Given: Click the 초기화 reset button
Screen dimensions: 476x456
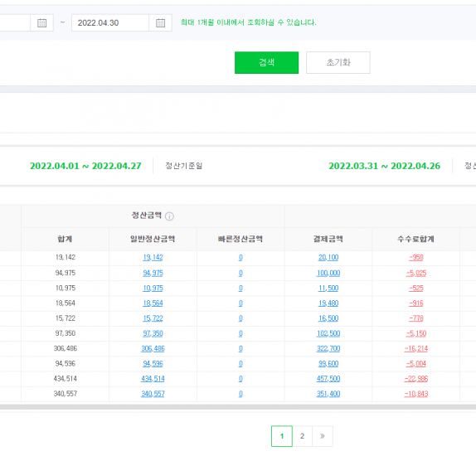Looking at the screenshot, I should (x=338, y=62).
